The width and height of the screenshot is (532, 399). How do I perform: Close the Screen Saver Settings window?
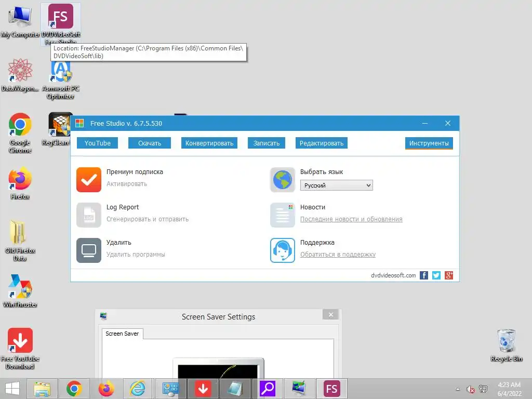point(331,314)
